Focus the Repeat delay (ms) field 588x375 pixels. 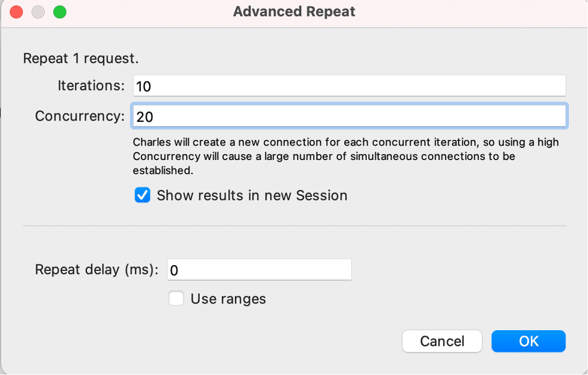pos(259,270)
